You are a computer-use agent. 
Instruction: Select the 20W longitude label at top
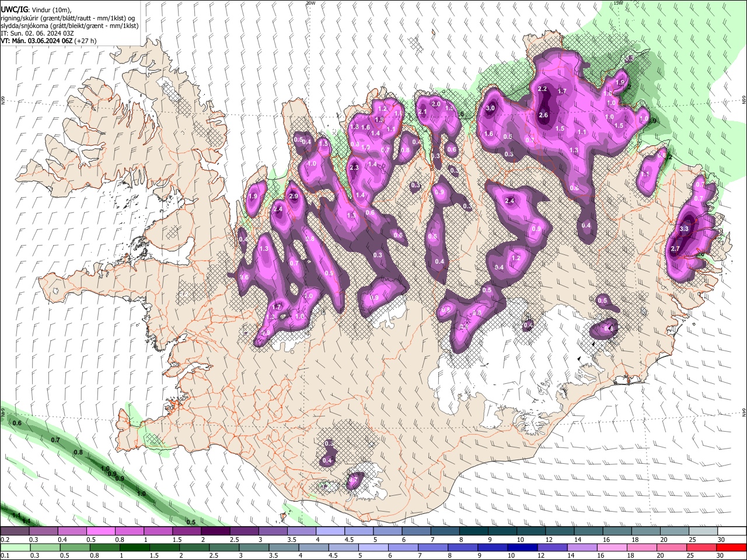tap(310, 3)
